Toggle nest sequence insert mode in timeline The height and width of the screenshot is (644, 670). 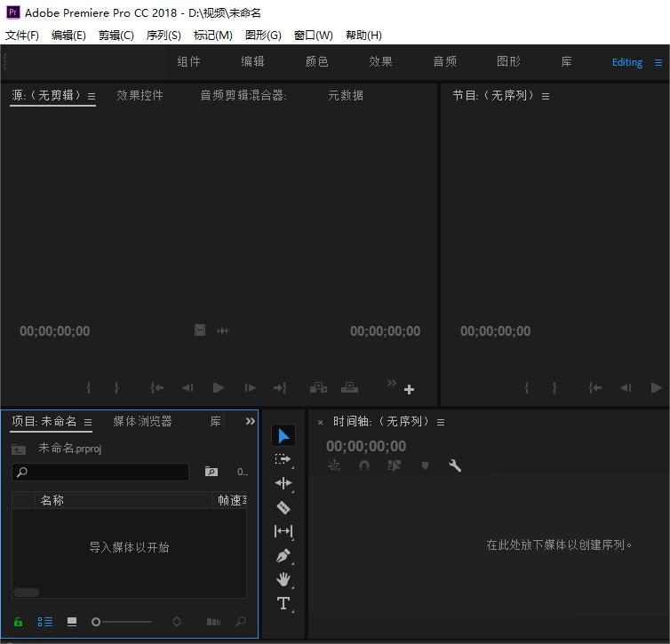[334, 465]
